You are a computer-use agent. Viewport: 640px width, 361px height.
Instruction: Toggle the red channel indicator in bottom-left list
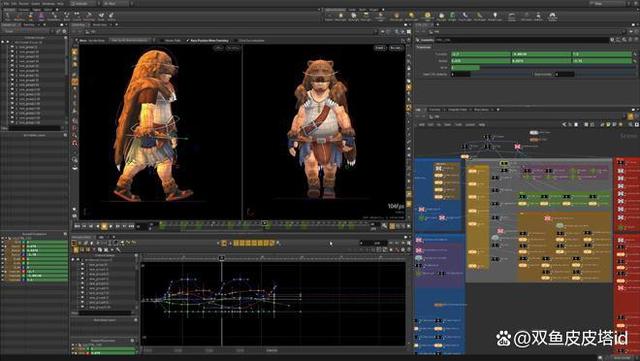pyautogui.click(x=23, y=258)
